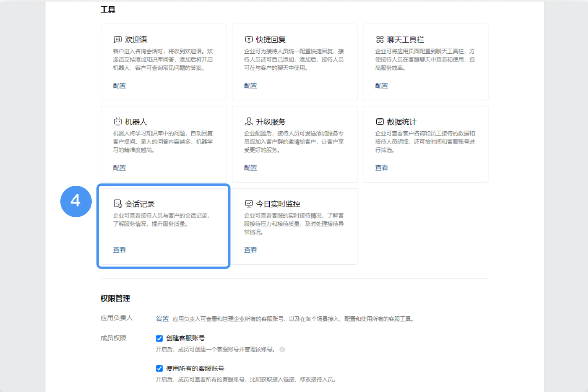Viewport: 588px width, 392px height.
Task: Click the 会话记录 card title
Action: (x=140, y=204)
